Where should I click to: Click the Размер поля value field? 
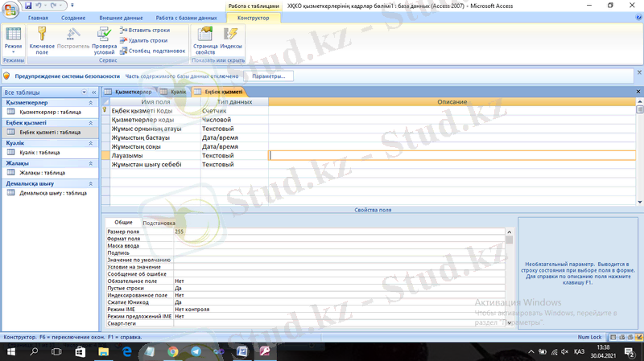(338, 232)
